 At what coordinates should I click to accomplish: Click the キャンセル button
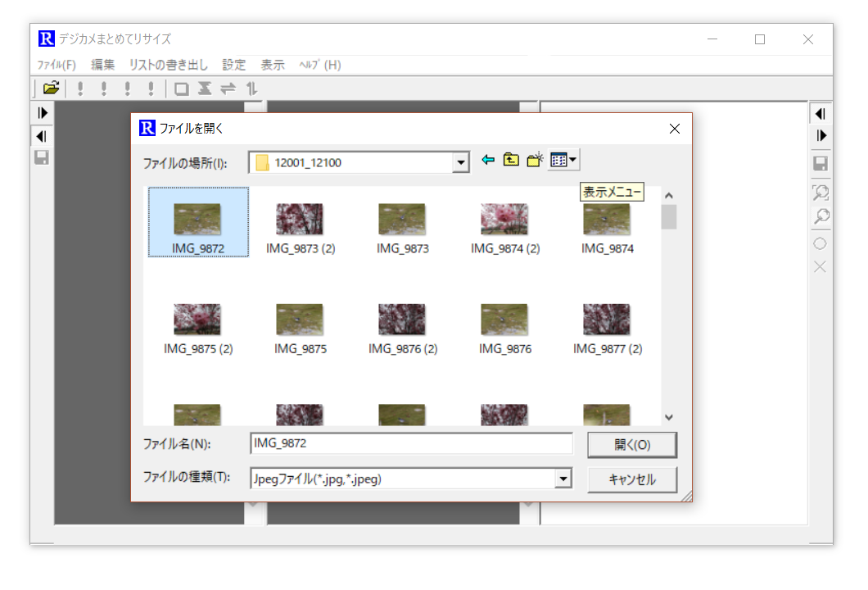click(x=631, y=479)
